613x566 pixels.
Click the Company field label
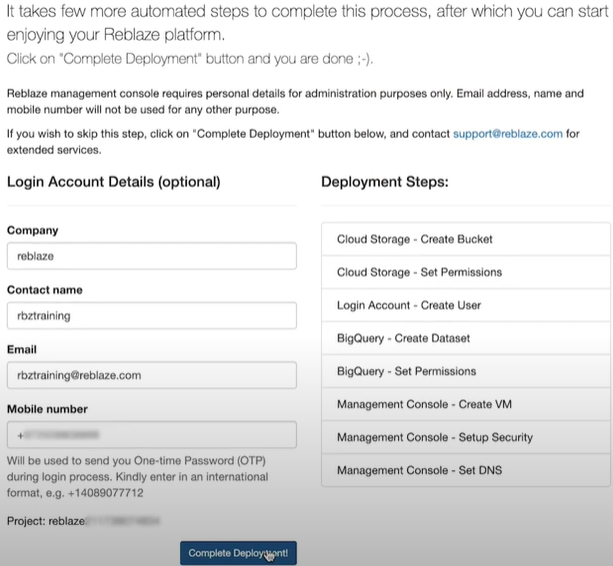click(33, 230)
